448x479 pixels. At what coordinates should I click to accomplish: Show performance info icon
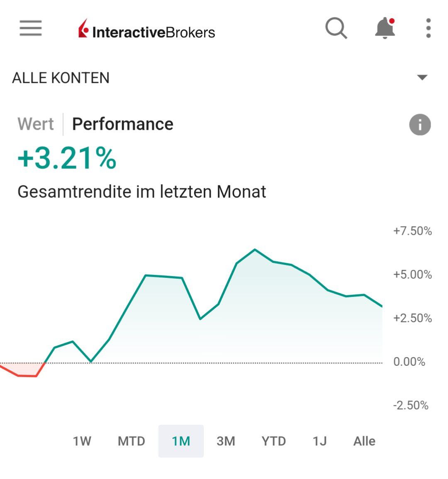pyautogui.click(x=420, y=124)
